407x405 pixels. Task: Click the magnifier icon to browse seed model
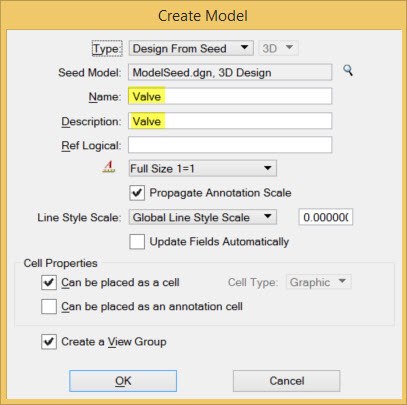click(x=348, y=71)
